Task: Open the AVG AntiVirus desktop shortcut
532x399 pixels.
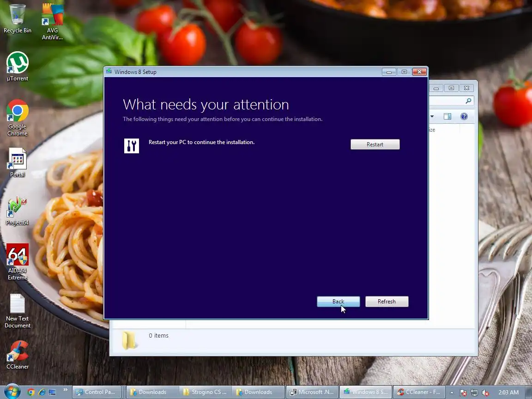Action: (x=52, y=21)
